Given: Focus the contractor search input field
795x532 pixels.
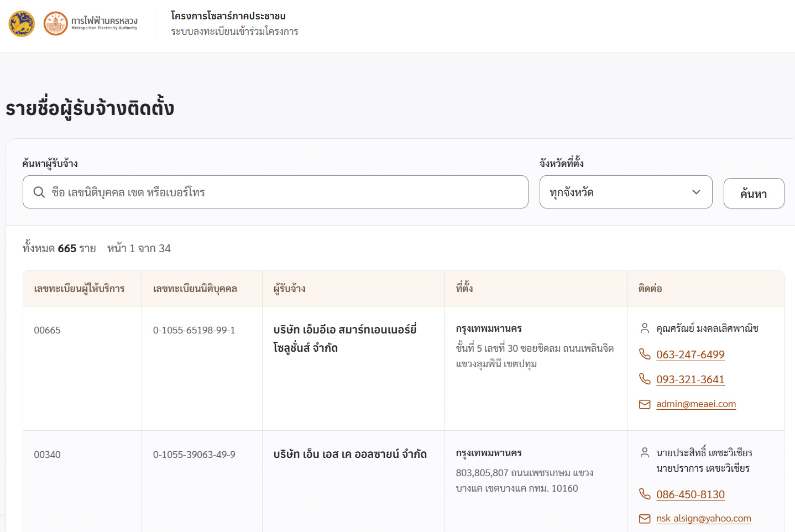Looking at the screenshot, I should pos(275,192).
